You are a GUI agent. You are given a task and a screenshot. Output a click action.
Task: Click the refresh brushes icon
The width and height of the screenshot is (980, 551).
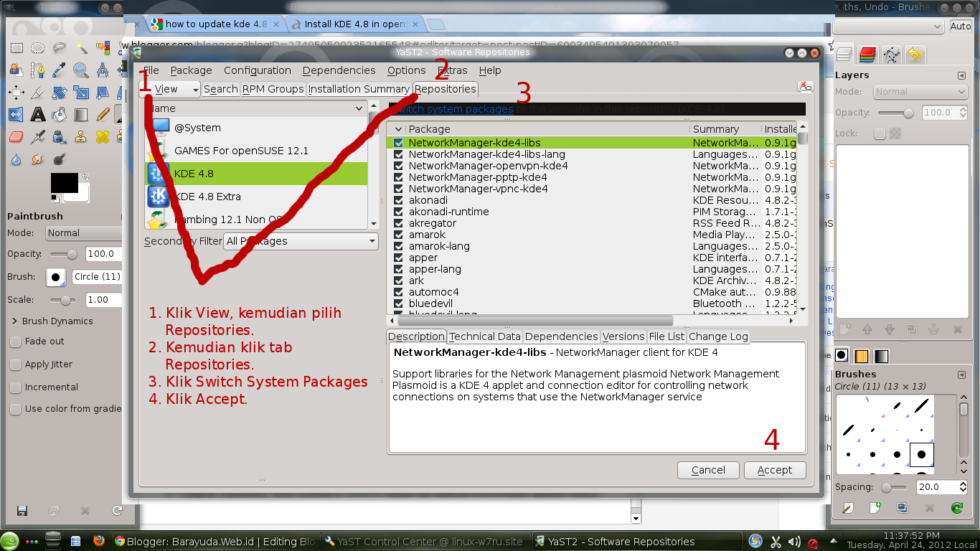pyautogui.click(x=956, y=508)
